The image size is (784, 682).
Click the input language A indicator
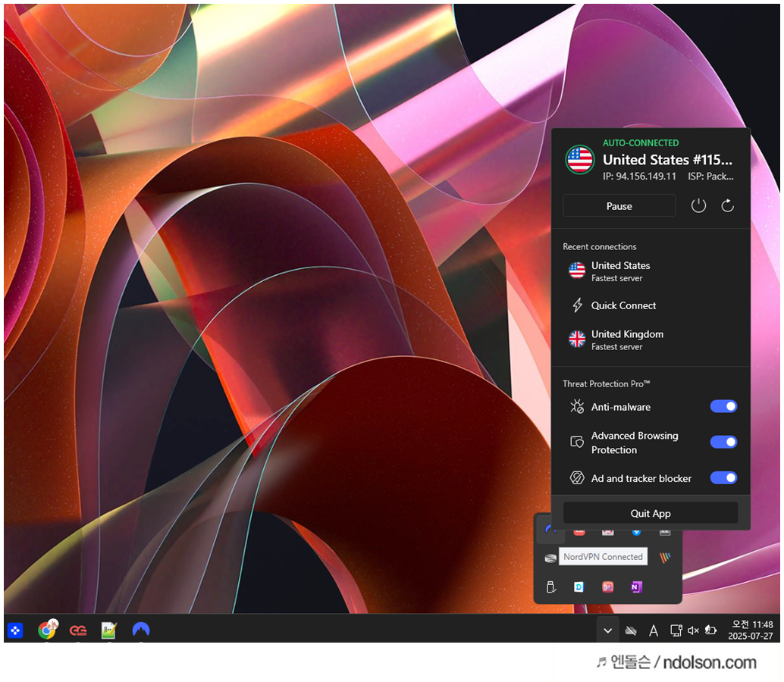click(653, 631)
